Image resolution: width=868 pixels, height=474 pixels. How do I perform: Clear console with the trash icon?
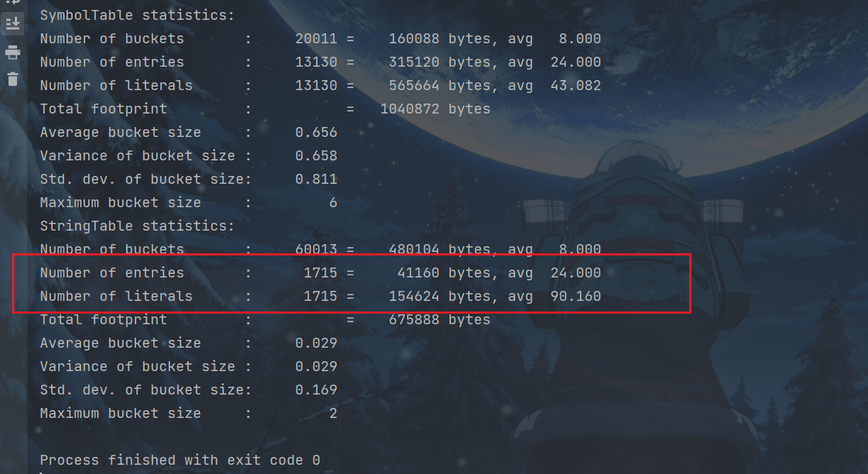click(13, 79)
